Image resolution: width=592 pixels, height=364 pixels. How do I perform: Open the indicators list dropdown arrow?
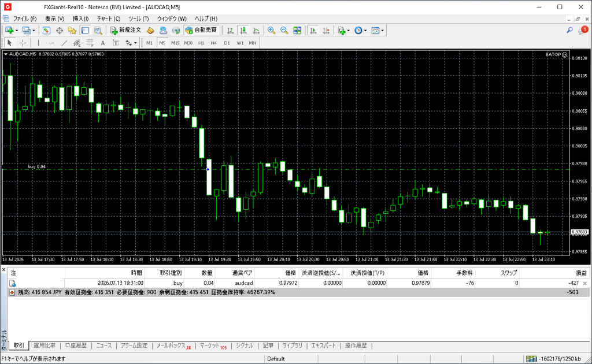348,31
